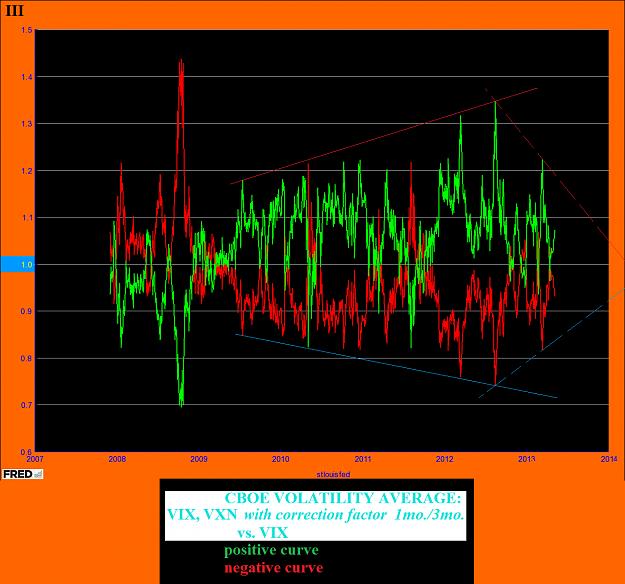The image size is (625, 584).
Task: Click the 2012 x-axis label
Action: coord(444,459)
